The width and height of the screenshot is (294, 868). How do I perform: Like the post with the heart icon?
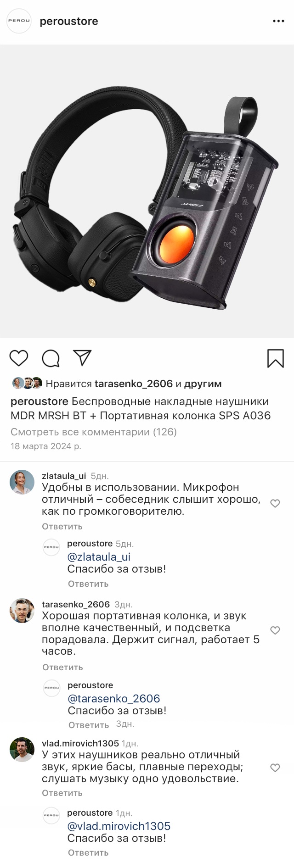click(x=19, y=358)
